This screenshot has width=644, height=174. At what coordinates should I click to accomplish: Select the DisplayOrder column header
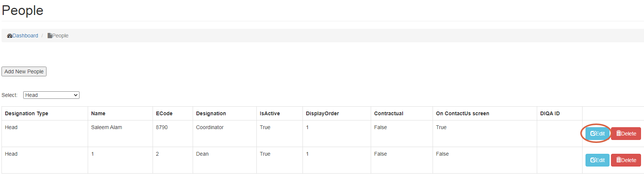[x=322, y=113]
